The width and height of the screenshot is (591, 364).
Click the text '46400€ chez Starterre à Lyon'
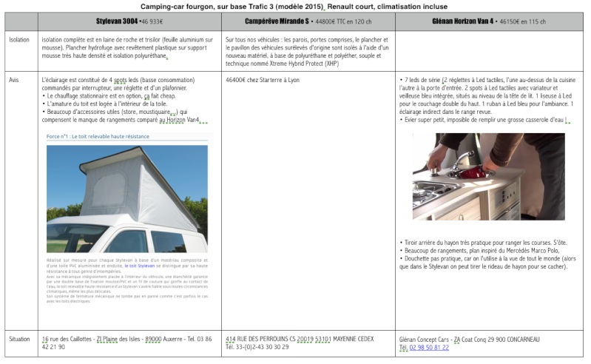pos(263,80)
